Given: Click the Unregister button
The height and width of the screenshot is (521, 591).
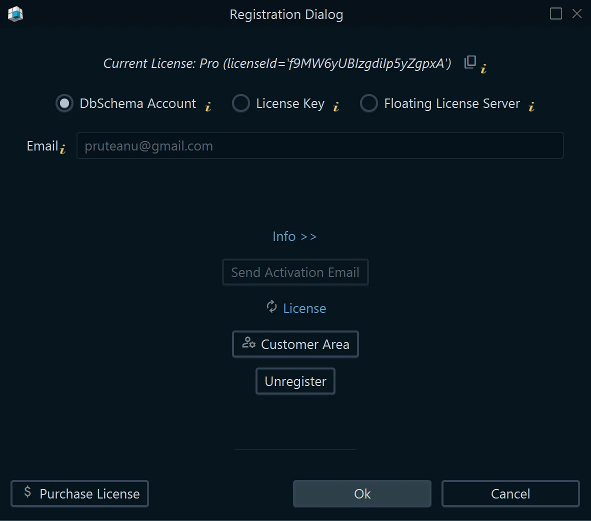Looking at the screenshot, I should [x=296, y=382].
